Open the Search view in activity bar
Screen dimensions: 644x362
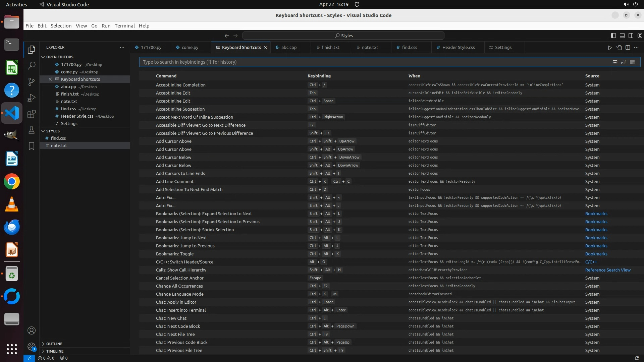coord(32,65)
